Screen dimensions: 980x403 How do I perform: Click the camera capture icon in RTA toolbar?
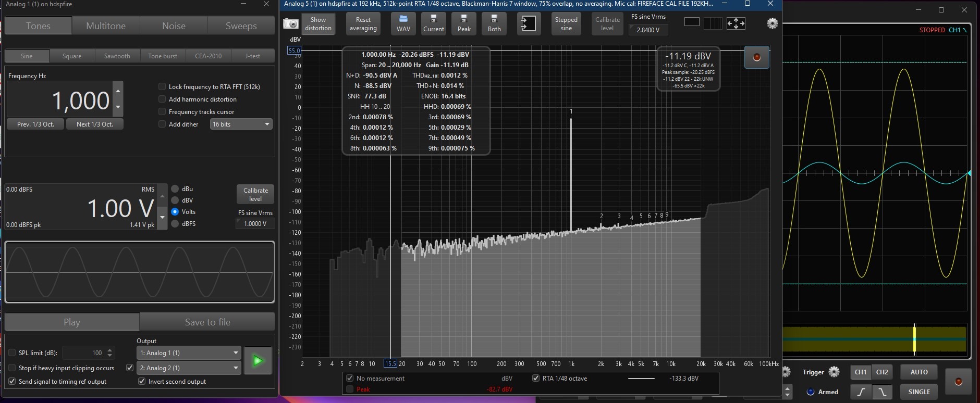pos(290,23)
